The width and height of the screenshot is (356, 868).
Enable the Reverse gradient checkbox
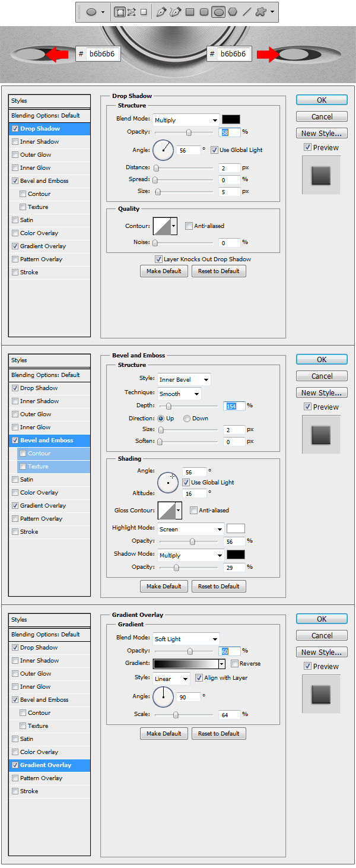tap(234, 663)
